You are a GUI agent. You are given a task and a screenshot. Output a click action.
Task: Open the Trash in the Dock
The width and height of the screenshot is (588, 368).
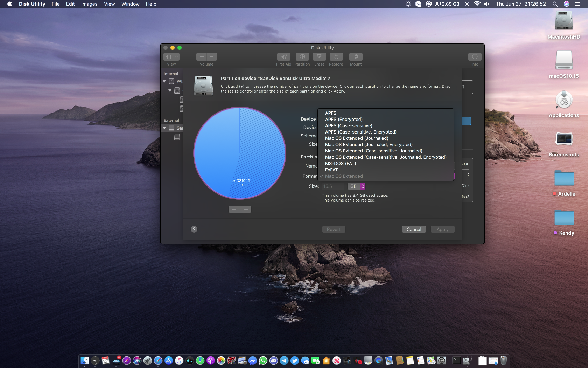coord(503,361)
